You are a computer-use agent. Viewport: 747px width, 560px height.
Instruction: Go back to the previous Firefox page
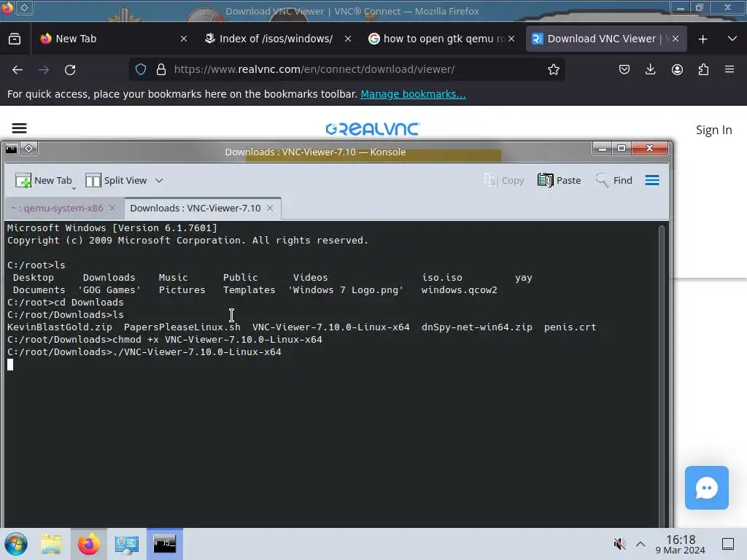tap(18, 69)
